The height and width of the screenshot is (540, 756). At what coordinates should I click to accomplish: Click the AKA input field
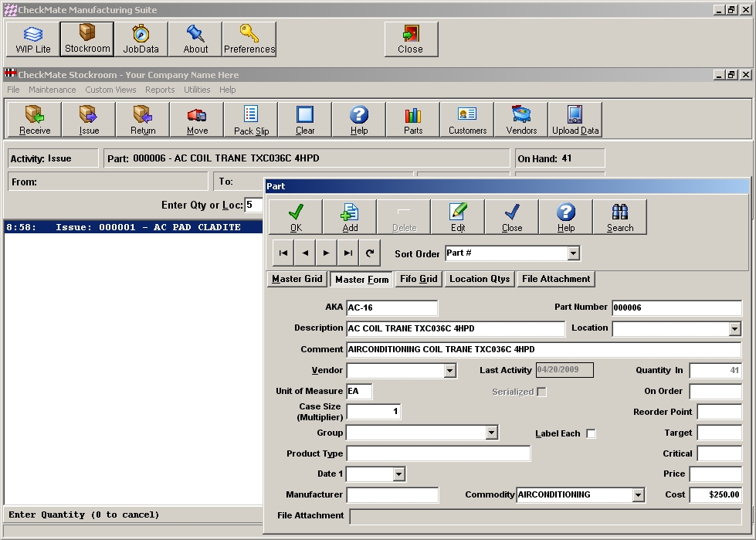(392, 307)
